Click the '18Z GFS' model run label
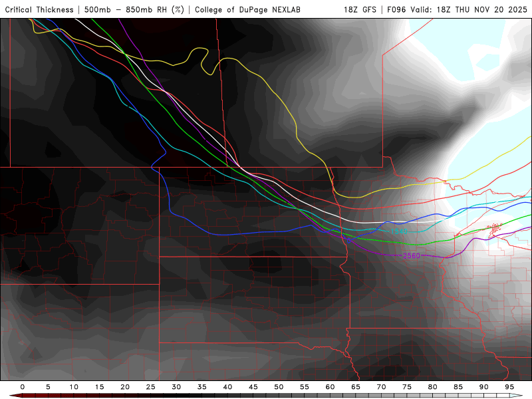 point(360,9)
